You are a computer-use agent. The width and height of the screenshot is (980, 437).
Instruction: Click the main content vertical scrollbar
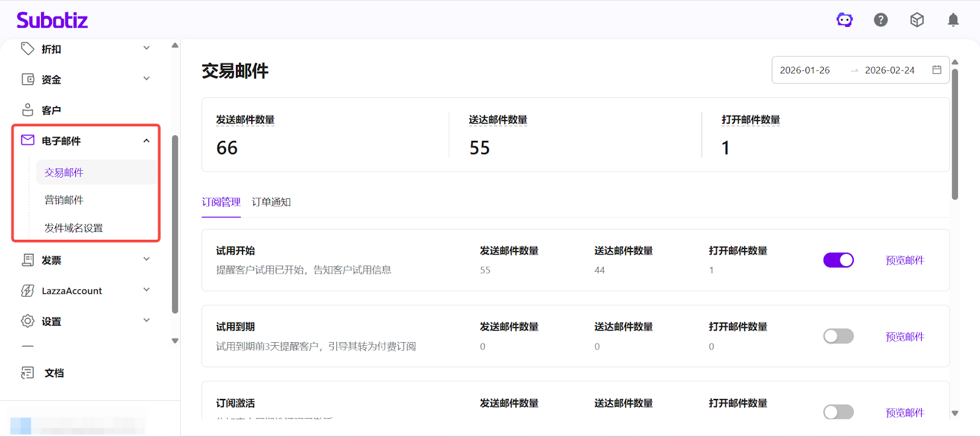(x=954, y=135)
